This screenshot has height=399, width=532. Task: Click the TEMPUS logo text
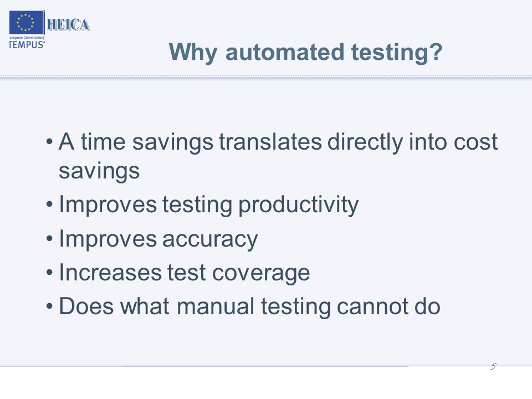27,45
